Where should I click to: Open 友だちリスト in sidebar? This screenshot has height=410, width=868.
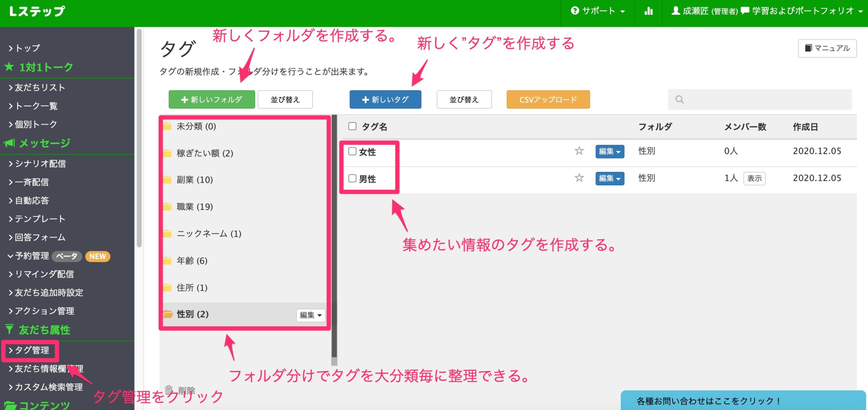pos(39,87)
